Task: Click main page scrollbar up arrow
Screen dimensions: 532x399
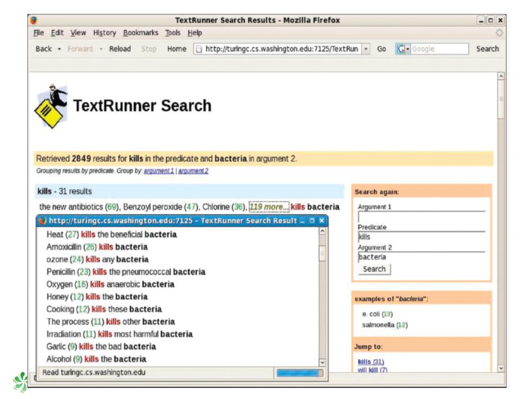Action: coord(501,76)
